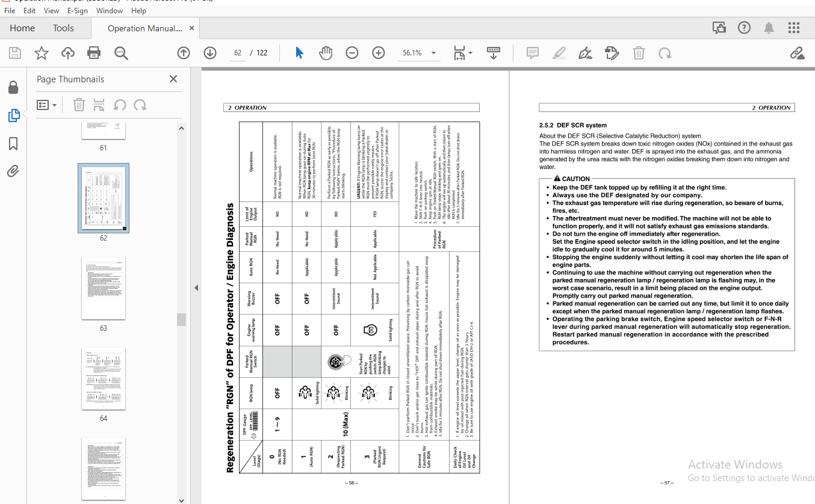Bookmark the document with the star icon
This screenshot has width=815, height=504.
[x=42, y=53]
